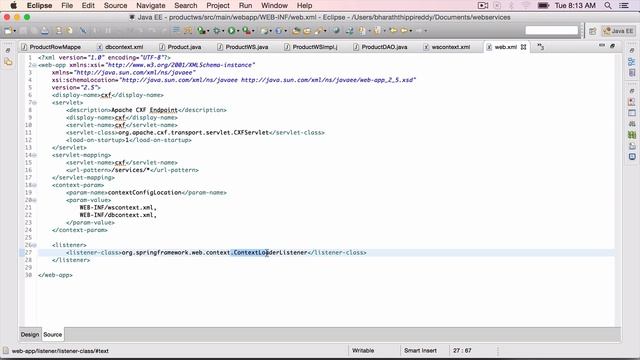Screen dimensions: 640x360
Task: Switch to the dbcontext.xml editor tab
Action: (120, 47)
